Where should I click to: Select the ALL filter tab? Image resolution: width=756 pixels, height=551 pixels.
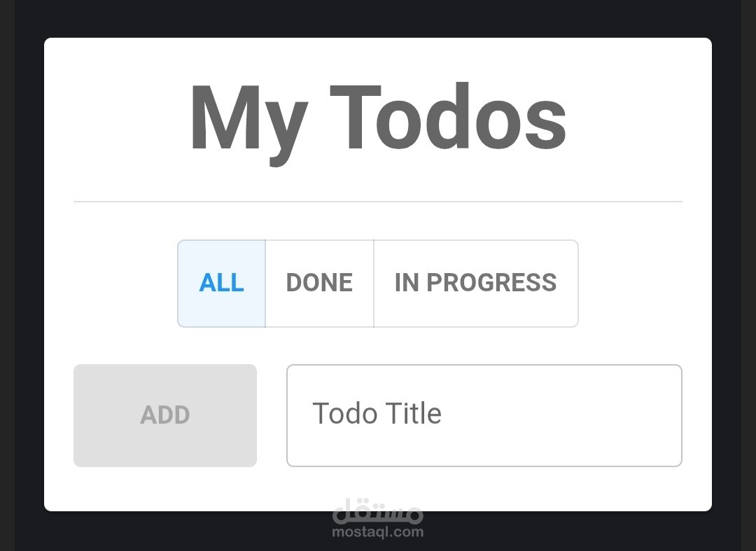pos(221,283)
